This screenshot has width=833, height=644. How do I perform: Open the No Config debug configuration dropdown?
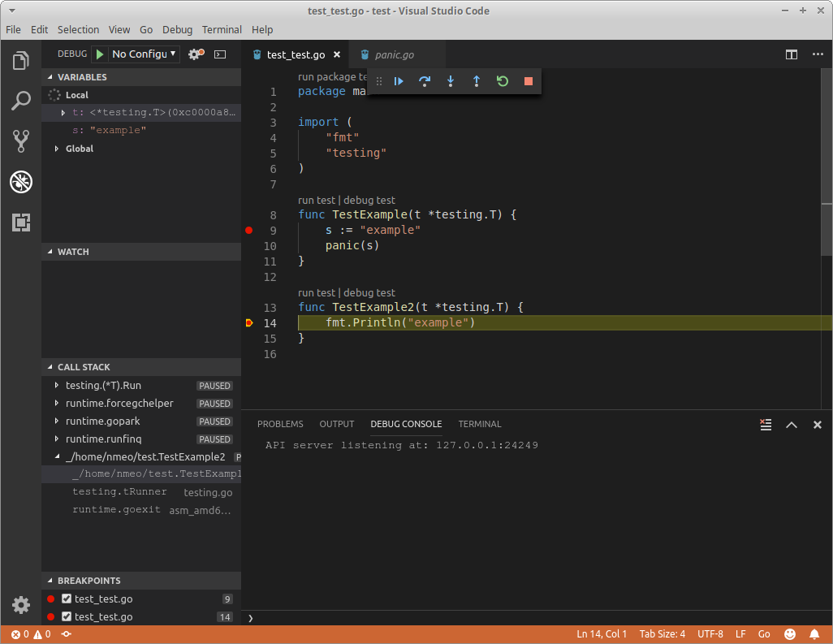click(x=144, y=54)
